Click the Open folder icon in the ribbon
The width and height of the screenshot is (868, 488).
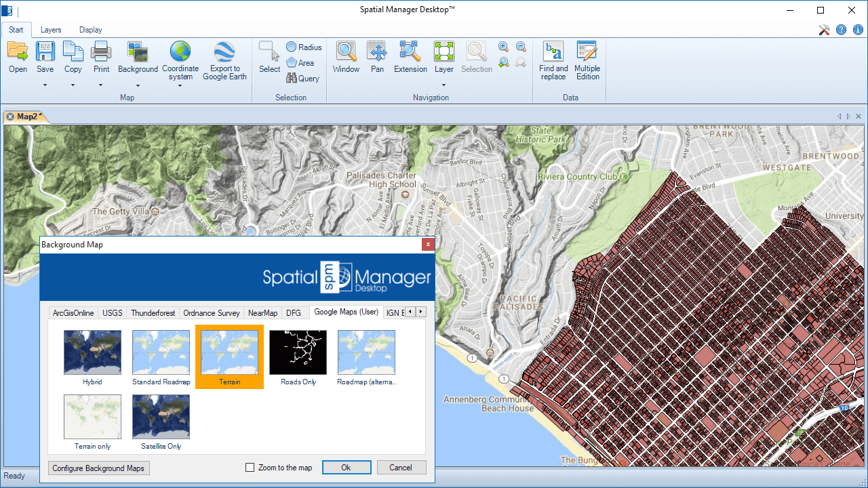point(18,52)
